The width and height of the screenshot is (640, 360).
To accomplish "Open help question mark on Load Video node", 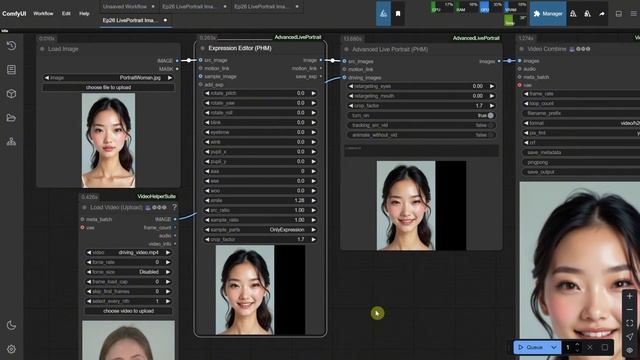I will click(174, 207).
